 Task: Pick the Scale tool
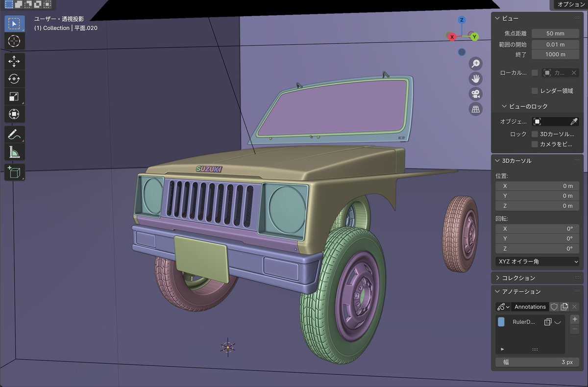pos(14,97)
